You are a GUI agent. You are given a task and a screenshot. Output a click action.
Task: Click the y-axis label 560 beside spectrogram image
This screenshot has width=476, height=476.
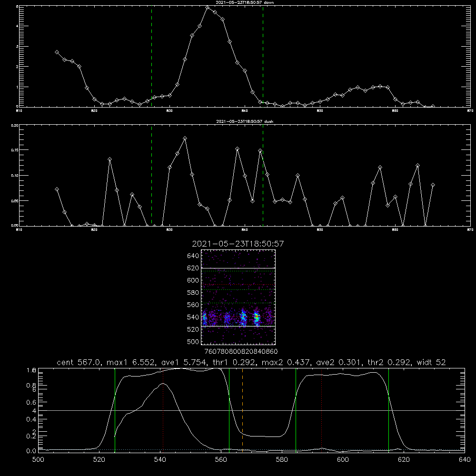[193, 305]
